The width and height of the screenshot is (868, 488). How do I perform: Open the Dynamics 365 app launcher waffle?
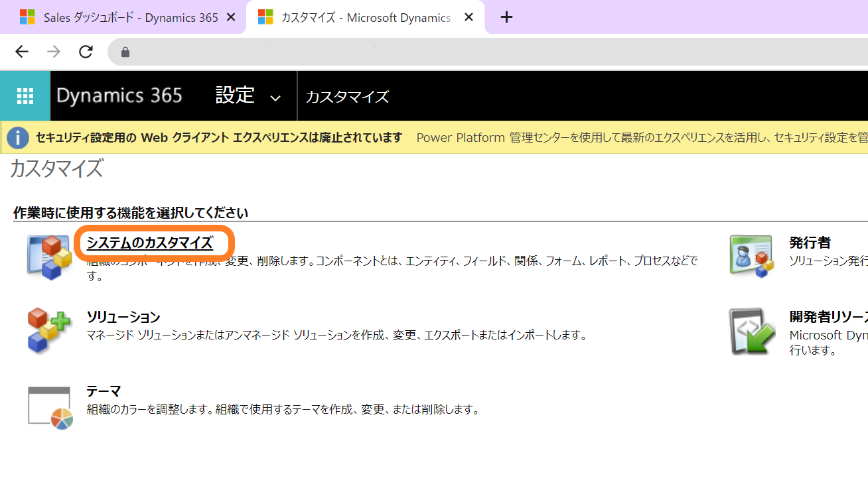tap(25, 96)
